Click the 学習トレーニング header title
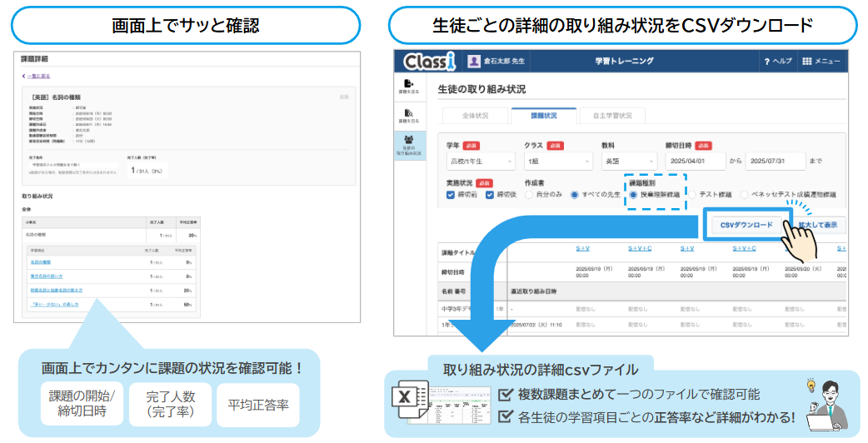Viewport: 868px width, 443px height. tap(624, 62)
